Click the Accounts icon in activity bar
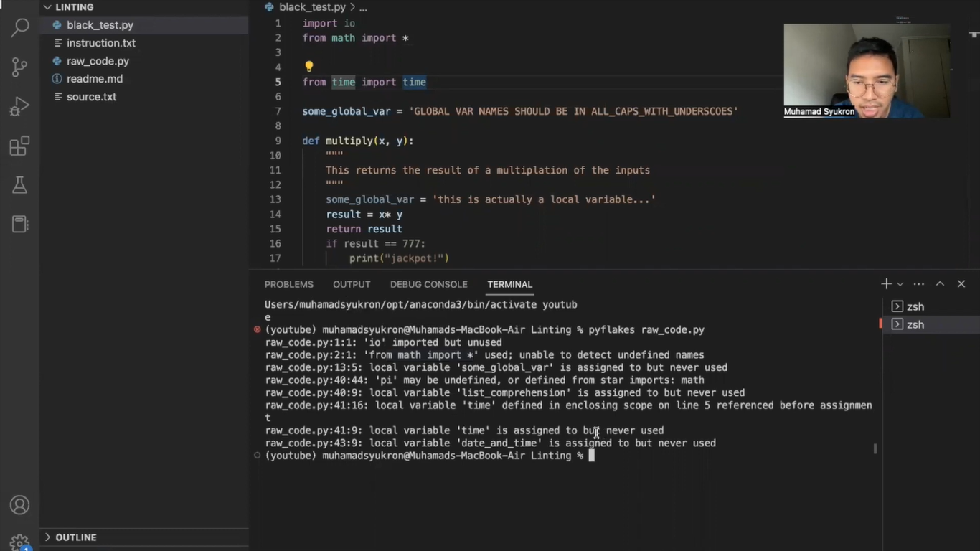980x551 pixels. (x=19, y=505)
